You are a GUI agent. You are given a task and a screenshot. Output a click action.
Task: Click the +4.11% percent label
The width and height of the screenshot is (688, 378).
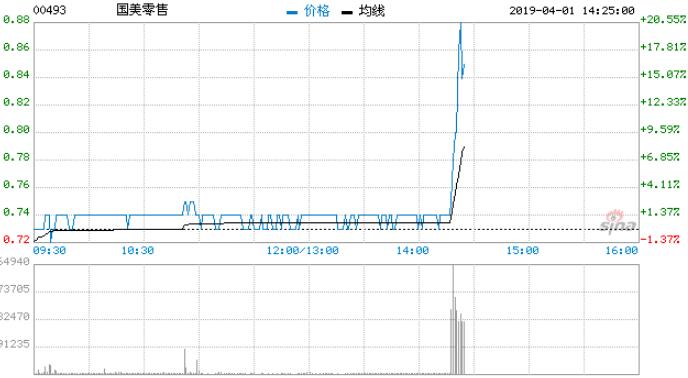[660, 184]
